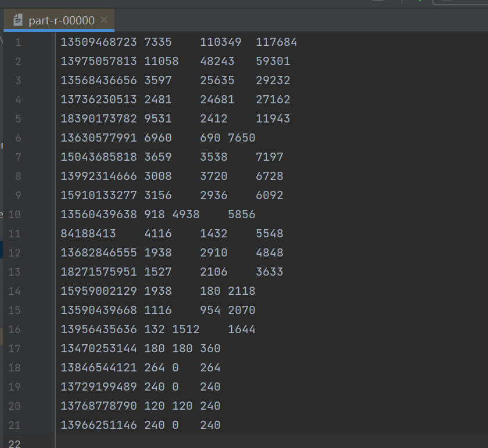
Task: Click phone number 13630577991
Action: tap(98, 138)
